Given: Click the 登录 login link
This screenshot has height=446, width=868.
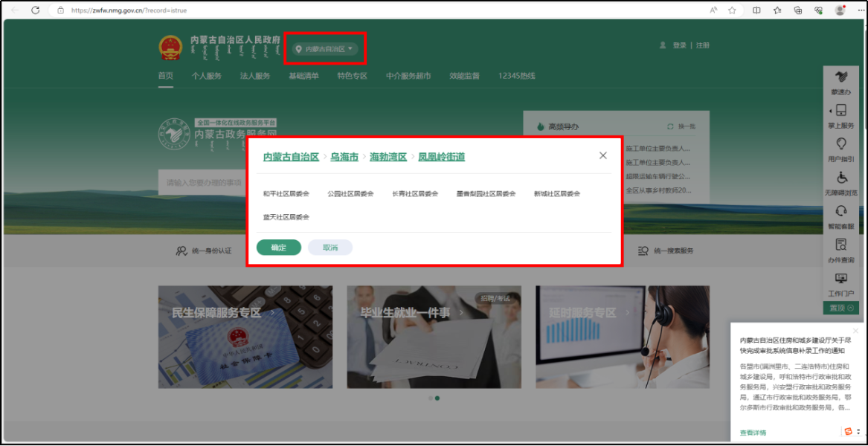Looking at the screenshot, I should (x=679, y=45).
